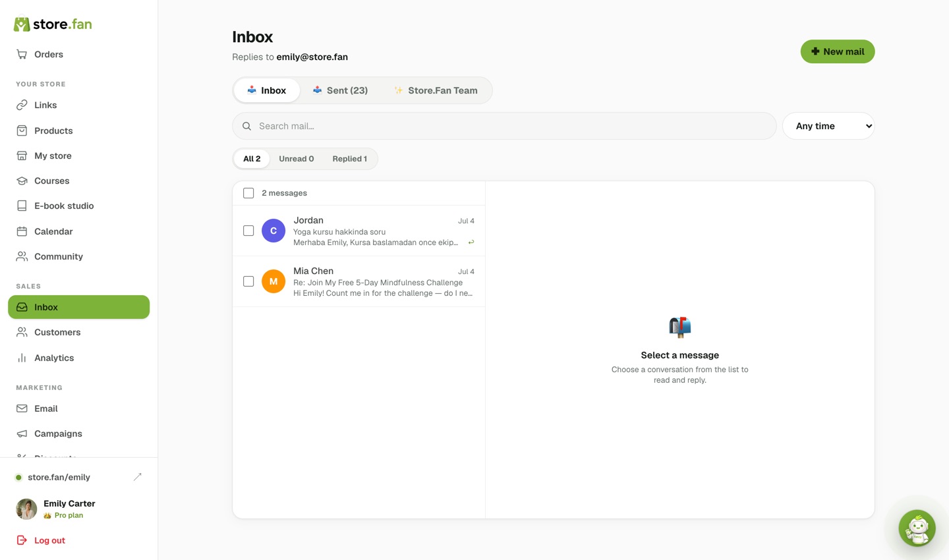Image resolution: width=949 pixels, height=560 pixels.
Task: Open Jordan's "Yoga kursu hakkinda soru" message
Action: point(359,231)
